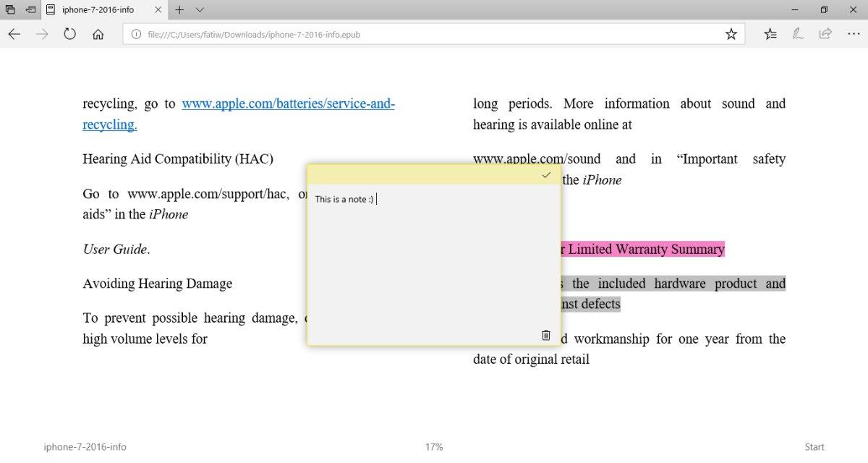Viewport: 868px width, 463px height.
Task: Select the iphone-7-2016-info tab
Action: click(x=104, y=10)
